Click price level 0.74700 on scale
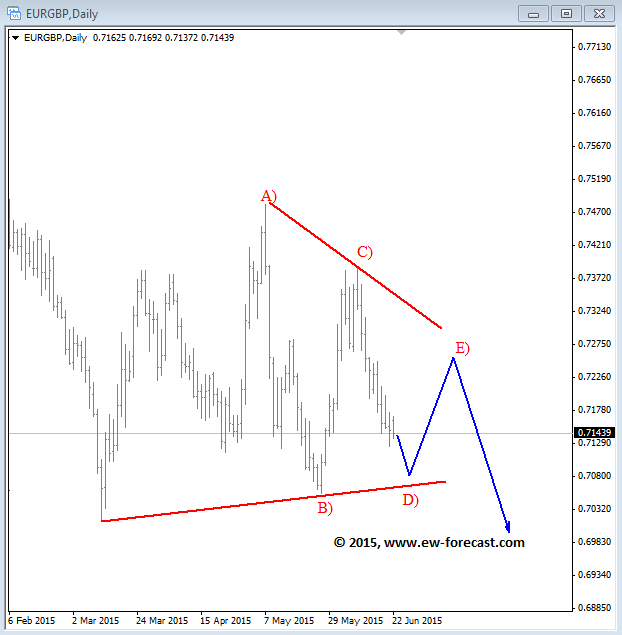622x635 pixels. click(x=594, y=212)
